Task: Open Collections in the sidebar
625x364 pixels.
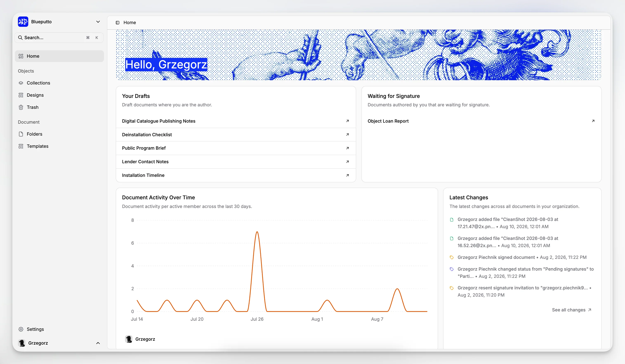Action: [x=59, y=83]
